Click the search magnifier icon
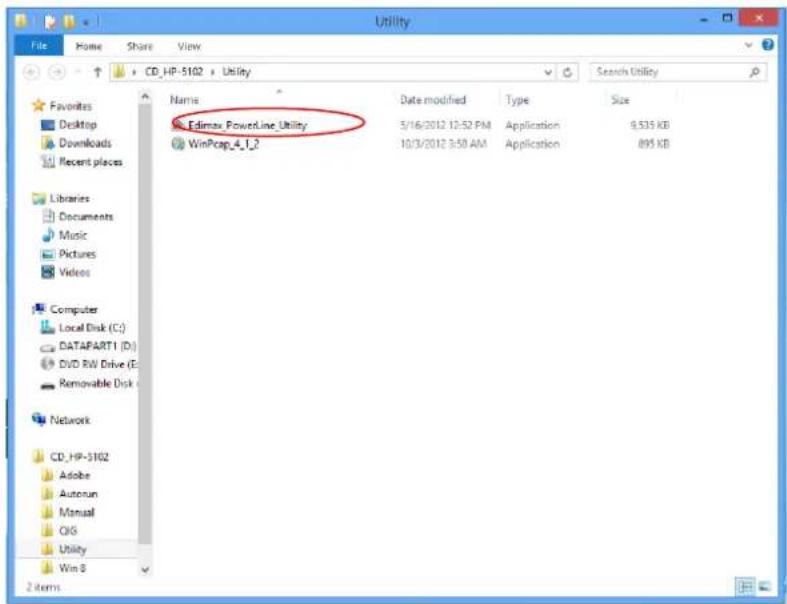Viewport: 787px width, 604px height. (754, 72)
